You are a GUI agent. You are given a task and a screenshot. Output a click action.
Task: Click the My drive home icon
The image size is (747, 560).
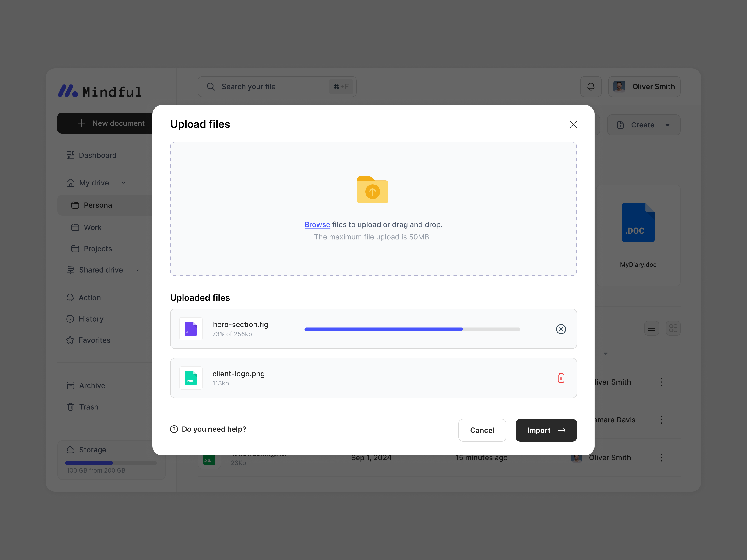[70, 183]
